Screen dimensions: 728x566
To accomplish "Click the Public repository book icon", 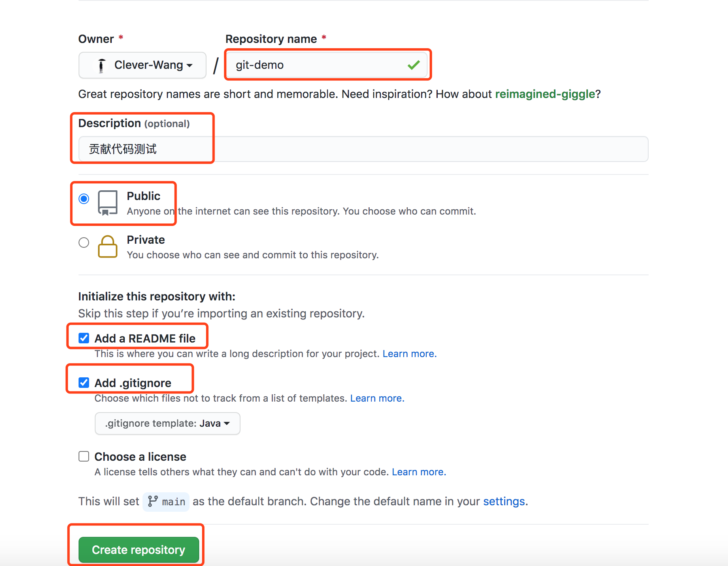I will click(107, 203).
